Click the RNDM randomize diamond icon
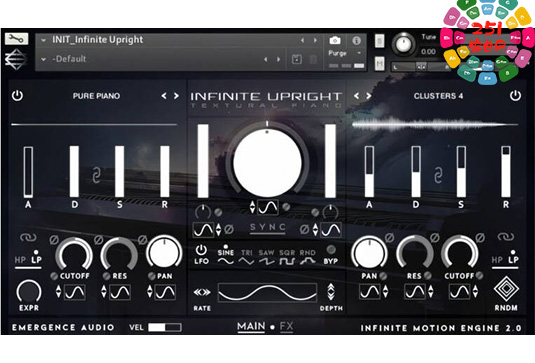Screen dimensions: 535x363 pos(506,289)
